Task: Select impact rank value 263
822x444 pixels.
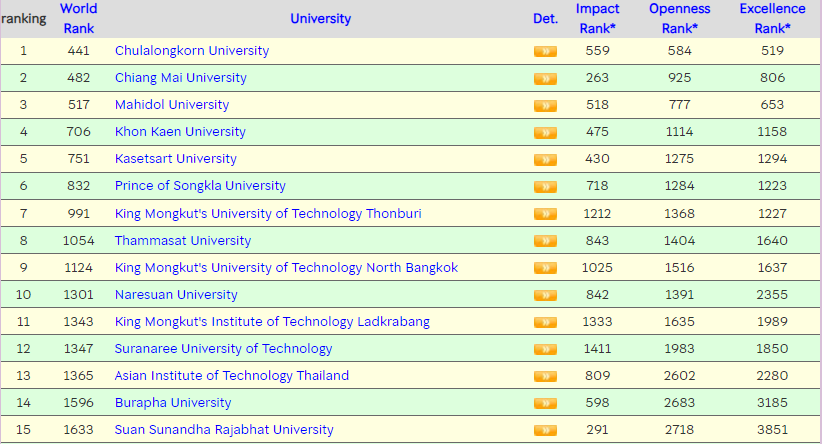Action: 597,78
